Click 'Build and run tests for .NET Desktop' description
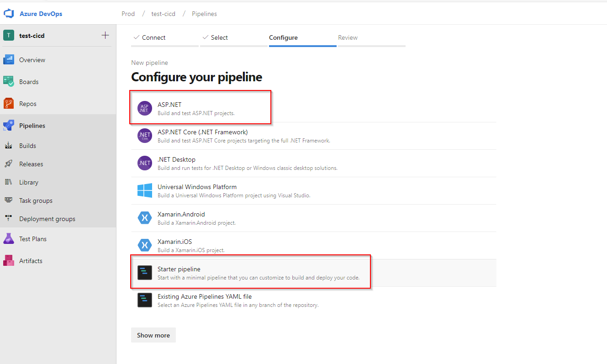 (x=248, y=168)
